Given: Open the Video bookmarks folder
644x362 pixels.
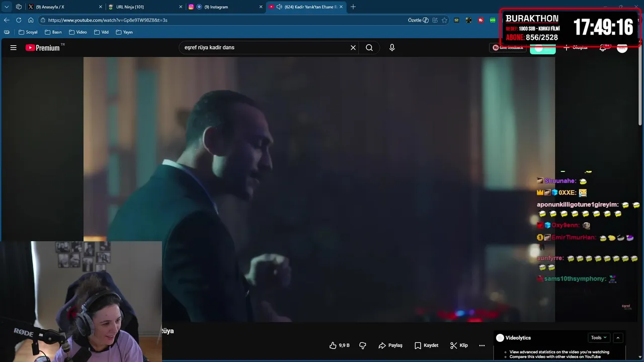Looking at the screenshot, I should [78, 32].
